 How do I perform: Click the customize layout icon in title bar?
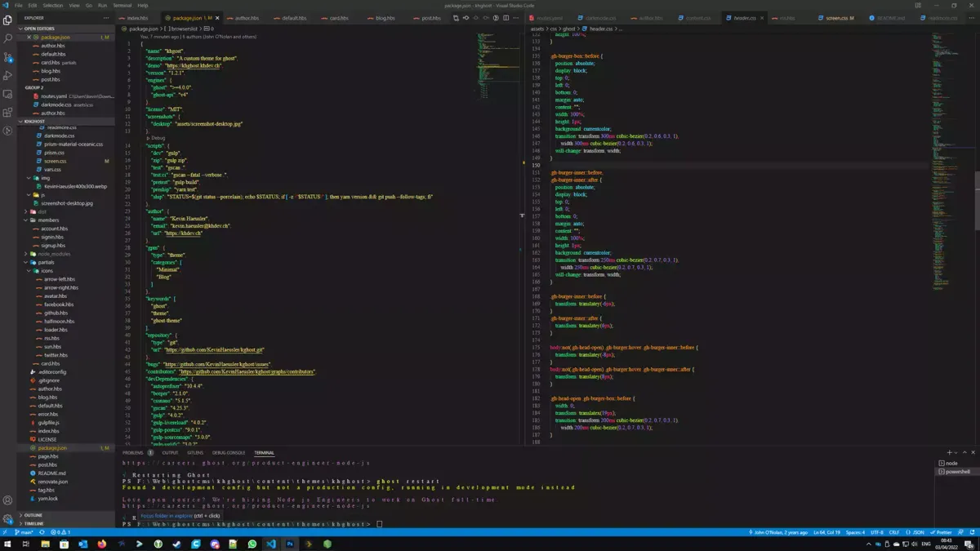point(918,5)
